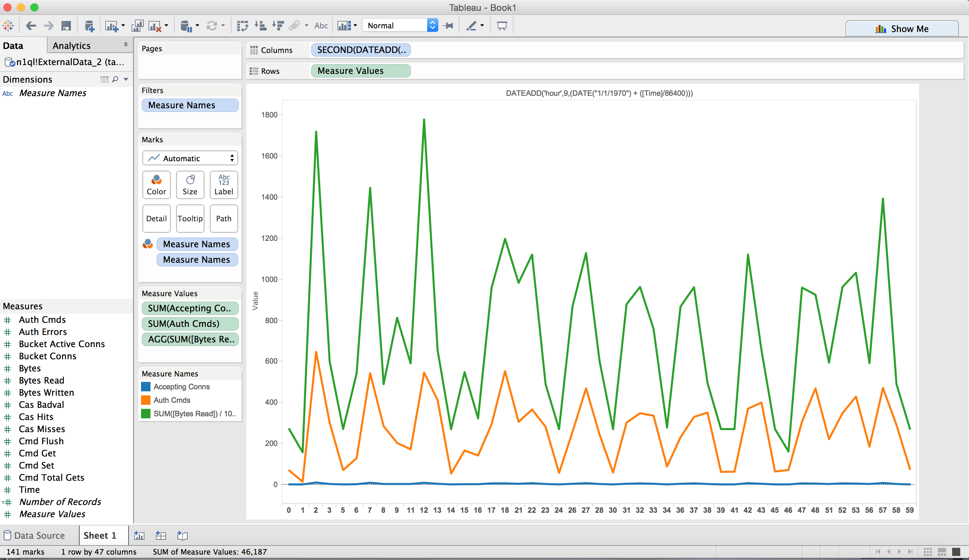Select the Bytes Read measure in the Measures list
Image resolution: width=969 pixels, height=560 pixels.
coord(41,380)
